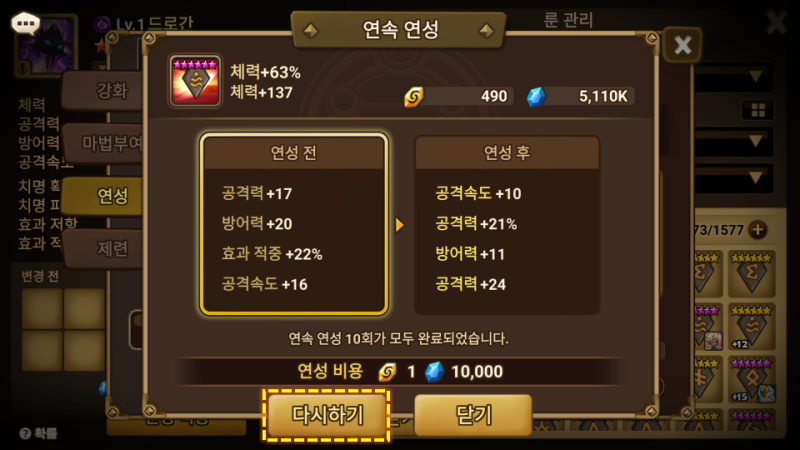Open the 확률 probability help icon
Screen dimensions: 800x450
[39, 433]
